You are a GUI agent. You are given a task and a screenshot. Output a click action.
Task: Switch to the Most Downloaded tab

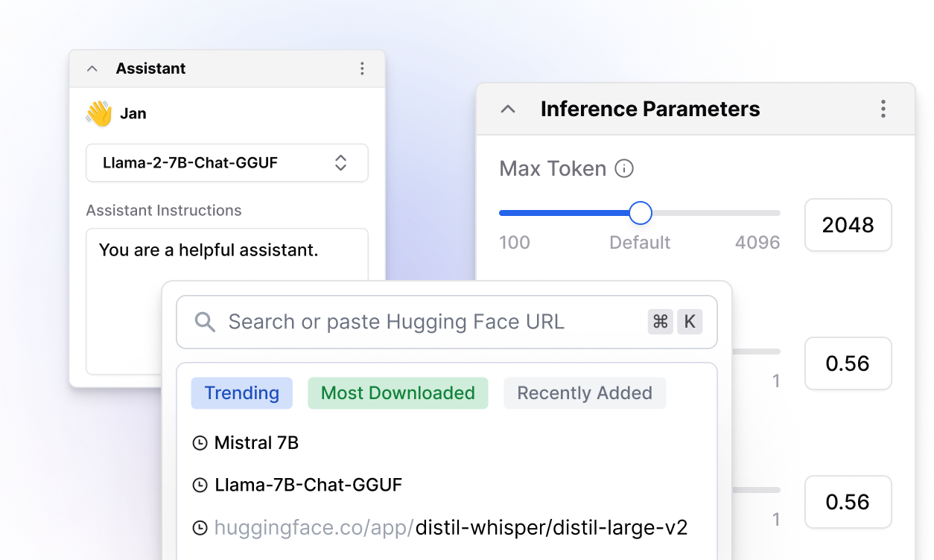click(398, 393)
